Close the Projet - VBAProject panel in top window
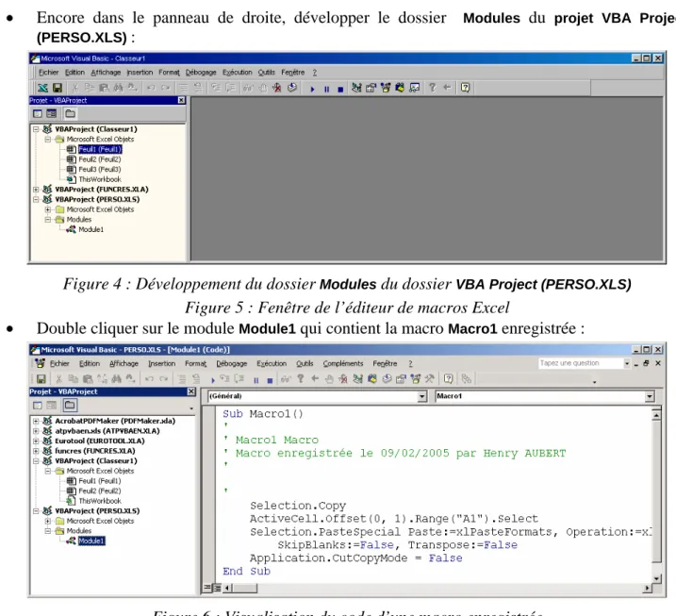This screenshot has width=676, height=616. tap(182, 100)
